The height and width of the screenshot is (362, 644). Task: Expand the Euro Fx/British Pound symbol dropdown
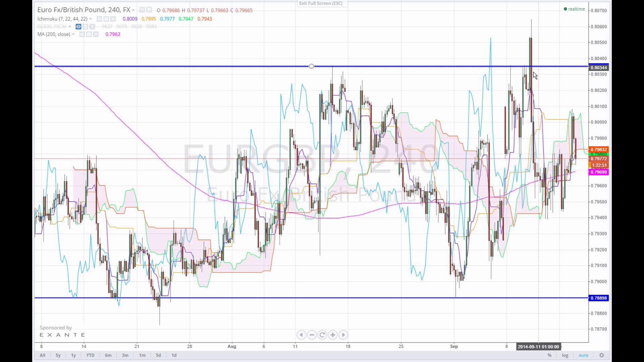pyautogui.click(x=133, y=10)
